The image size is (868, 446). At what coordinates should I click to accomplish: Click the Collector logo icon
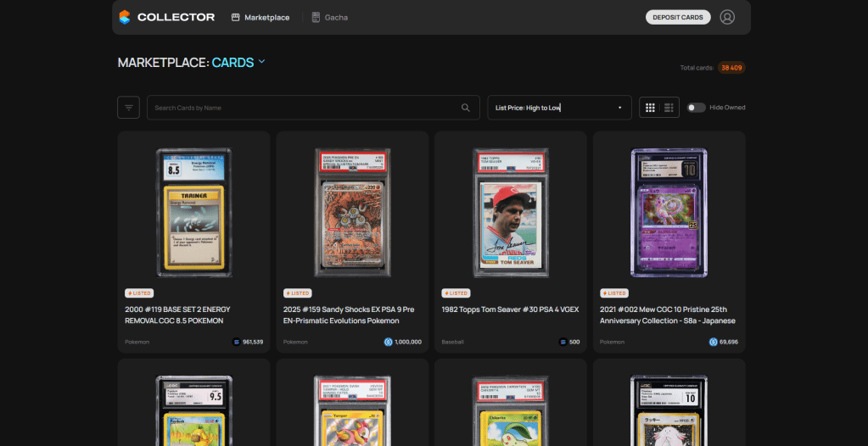click(x=125, y=17)
